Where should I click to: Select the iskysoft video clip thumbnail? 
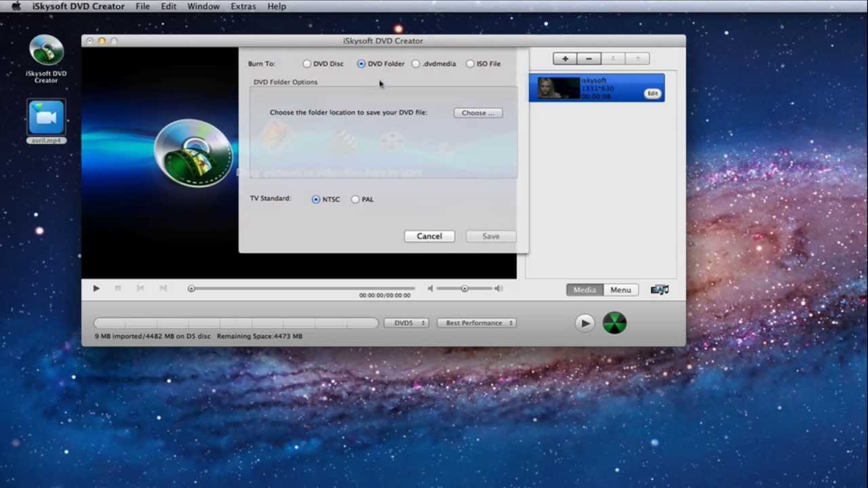(x=559, y=88)
